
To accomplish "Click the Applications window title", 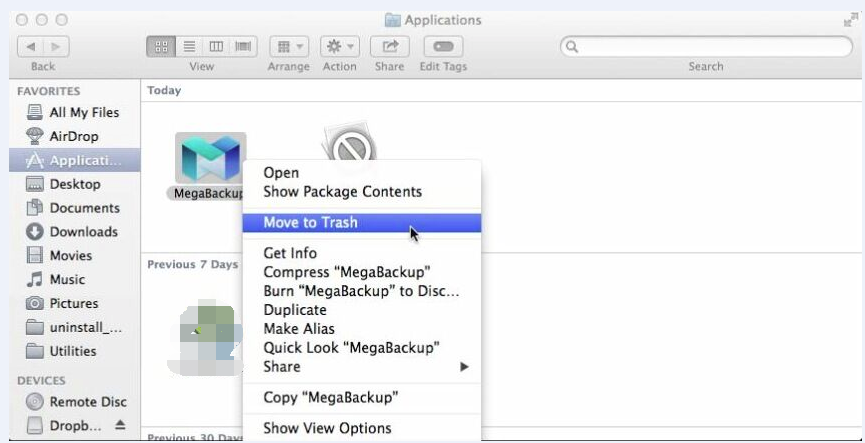I will [442, 20].
